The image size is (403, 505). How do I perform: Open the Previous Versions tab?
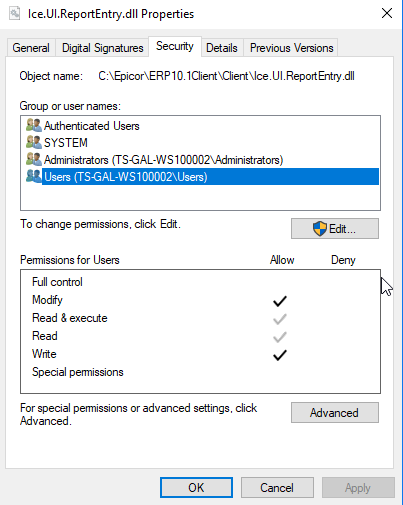pyautogui.click(x=291, y=48)
